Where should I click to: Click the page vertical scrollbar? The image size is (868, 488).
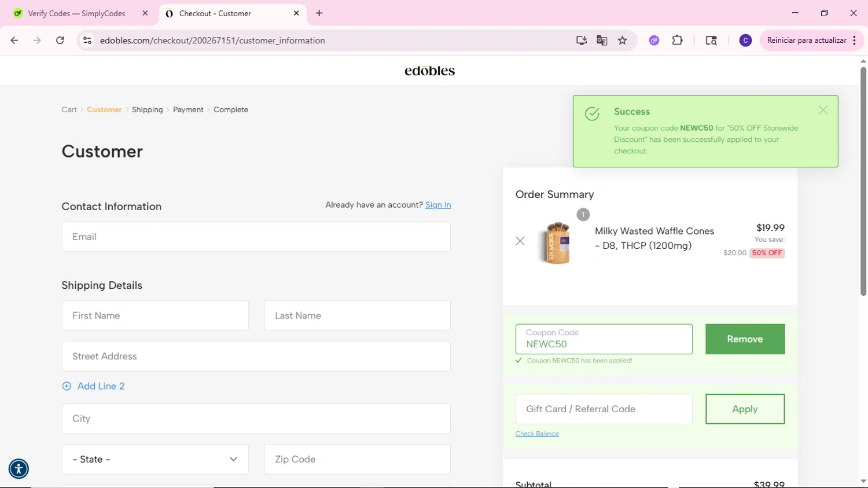click(863, 181)
